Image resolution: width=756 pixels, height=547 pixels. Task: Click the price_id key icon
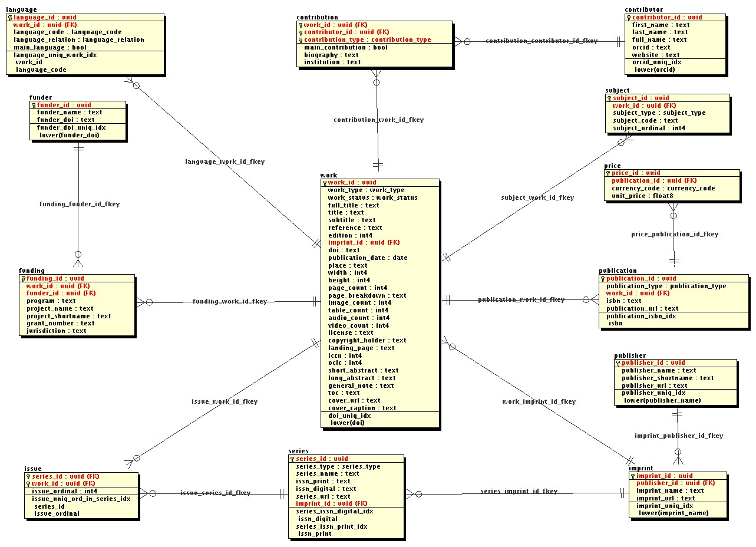(x=607, y=173)
